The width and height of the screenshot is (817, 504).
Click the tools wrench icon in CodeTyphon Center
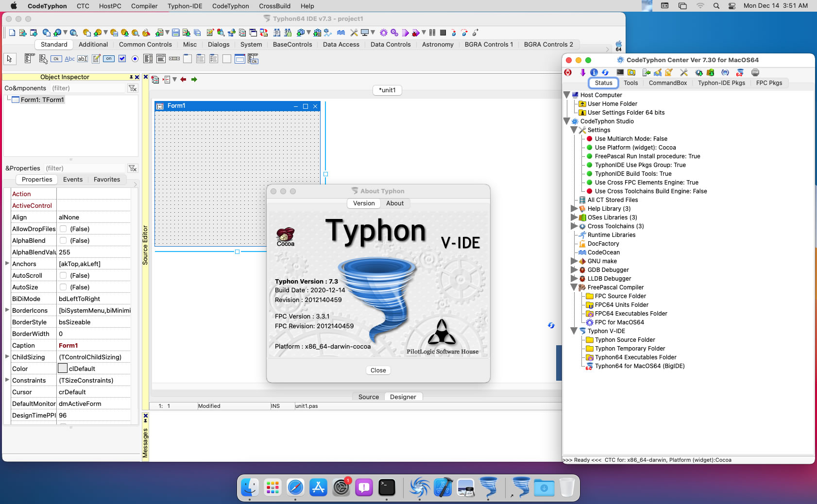684,72
